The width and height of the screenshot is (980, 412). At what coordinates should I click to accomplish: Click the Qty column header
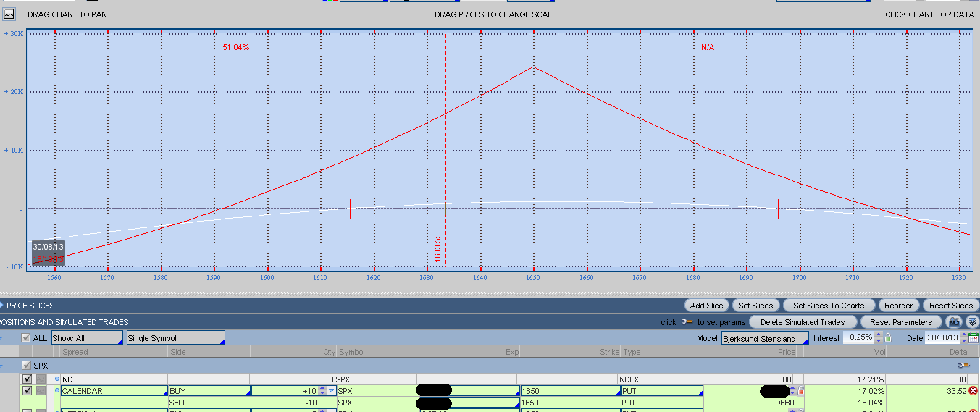pos(293,352)
